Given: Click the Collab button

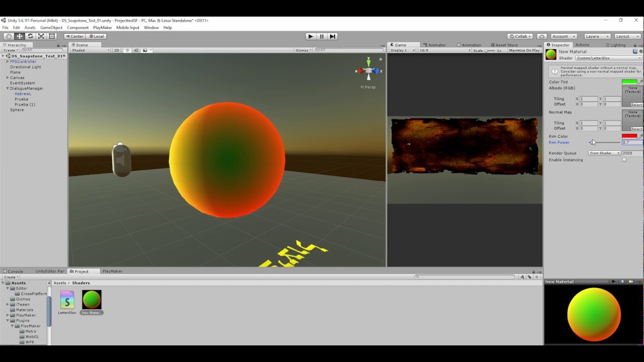Looking at the screenshot, I should click(520, 36).
